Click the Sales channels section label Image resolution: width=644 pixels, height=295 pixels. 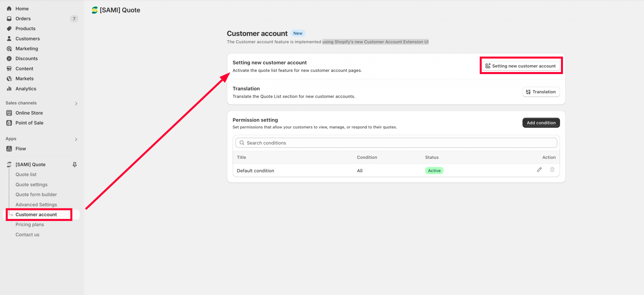click(x=21, y=103)
